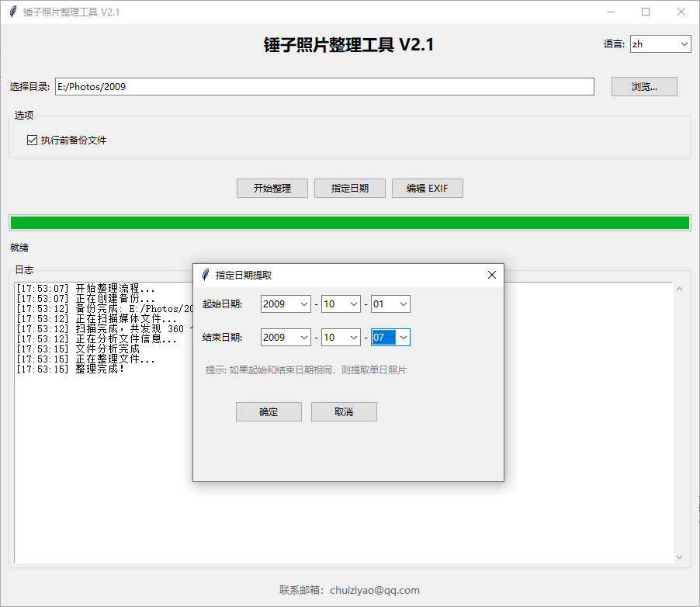Click the directory path input field
Image resolution: width=700 pixels, height=607 pixels.
(x=324, y=87)
